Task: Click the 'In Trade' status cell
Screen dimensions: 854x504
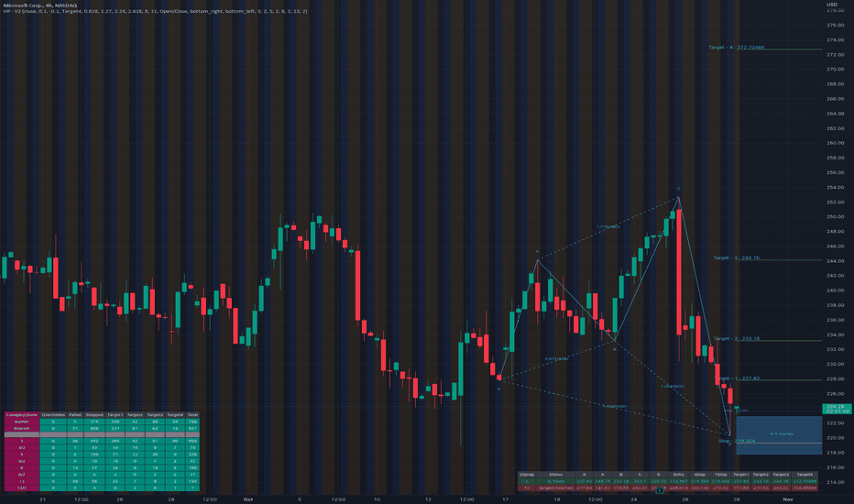Action: coord(555,481)
